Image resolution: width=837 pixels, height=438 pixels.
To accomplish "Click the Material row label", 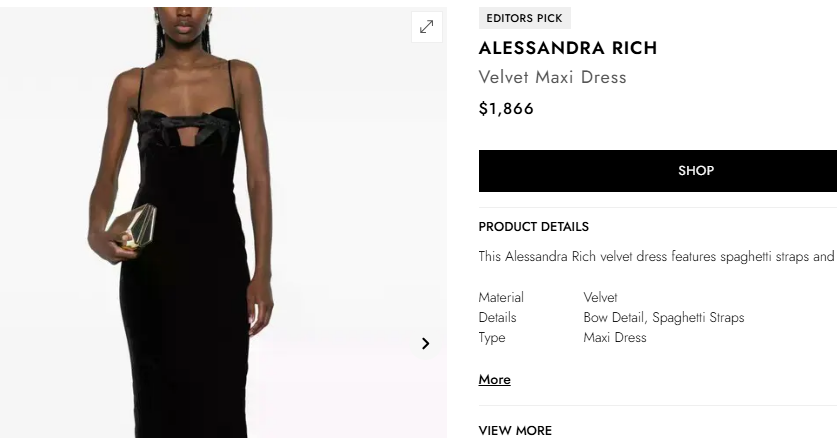I will click(501, 297).
